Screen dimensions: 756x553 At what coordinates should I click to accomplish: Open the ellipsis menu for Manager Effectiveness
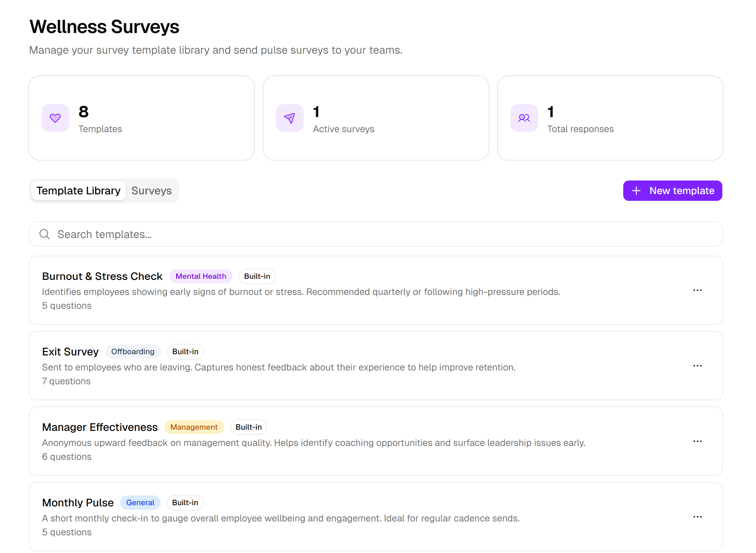(697, 441)
